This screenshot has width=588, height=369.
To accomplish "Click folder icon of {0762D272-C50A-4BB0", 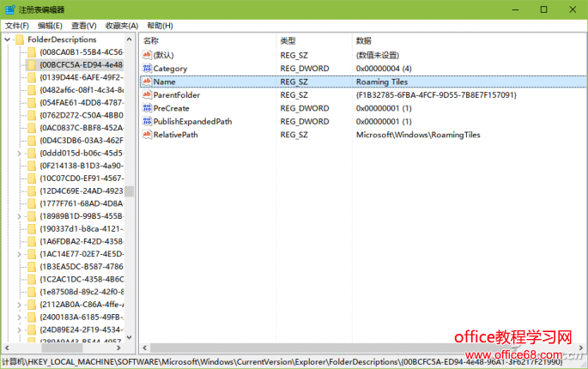I will (x=32, y=116).
